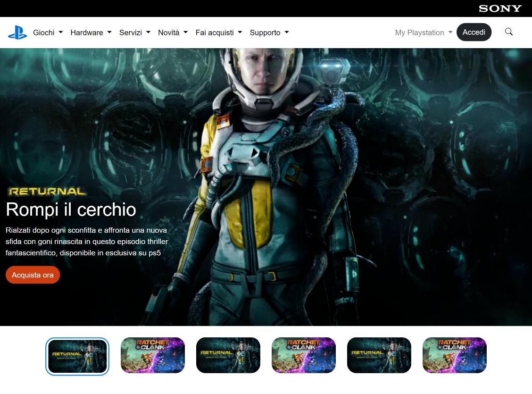The image size is (532, 394).
Task: Expand the Hardware dropdown
Action: click(91, 33)
